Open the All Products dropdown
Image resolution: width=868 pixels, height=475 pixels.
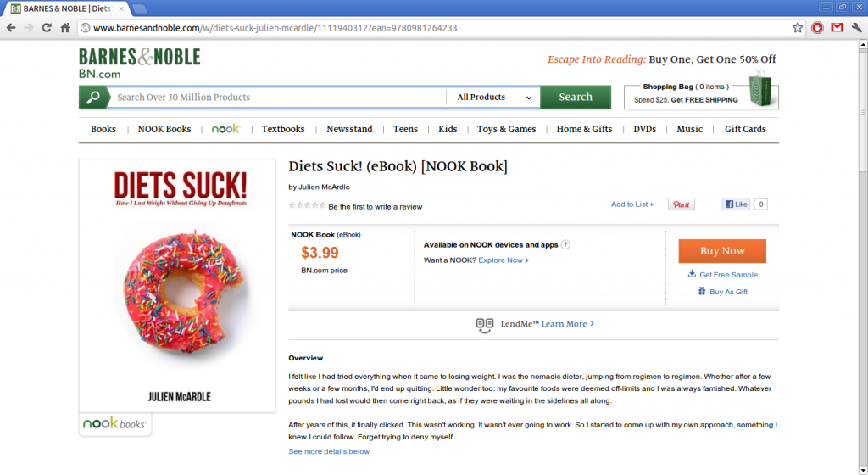(x=493, y=97)
